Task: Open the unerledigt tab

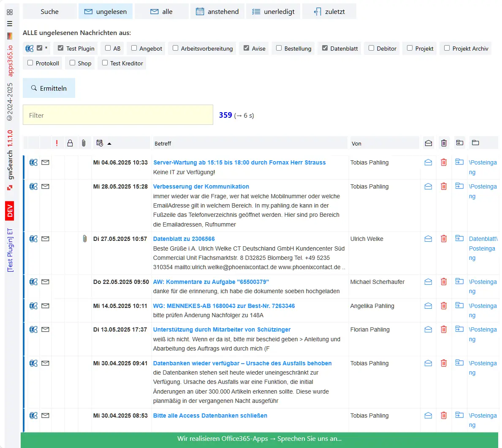Action: (273, 11)
